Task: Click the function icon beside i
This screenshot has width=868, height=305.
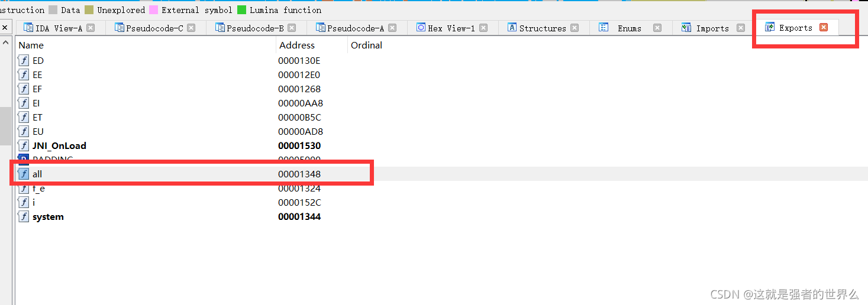Action: (24, 202)
